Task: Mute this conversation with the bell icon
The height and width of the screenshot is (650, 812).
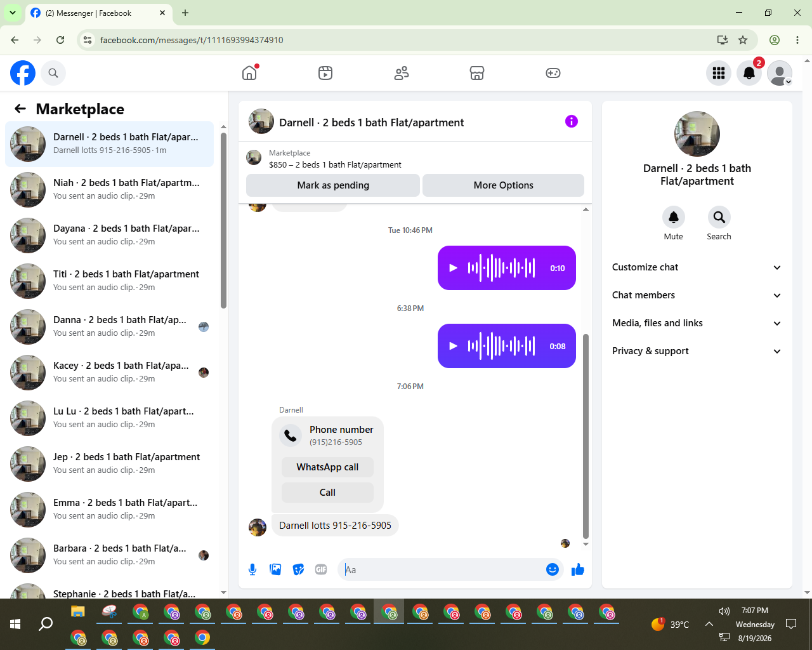Action: (x=674, y=217)
